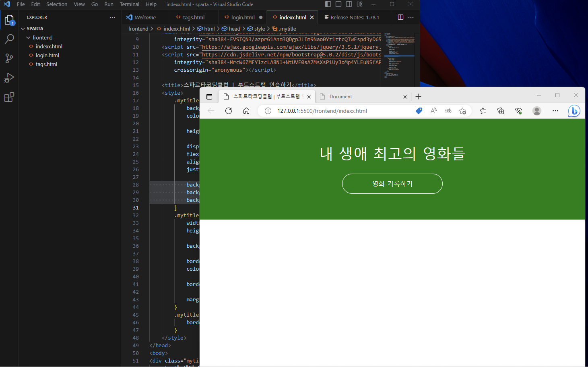Open the browser Favorites list icon

pos(483,111)
